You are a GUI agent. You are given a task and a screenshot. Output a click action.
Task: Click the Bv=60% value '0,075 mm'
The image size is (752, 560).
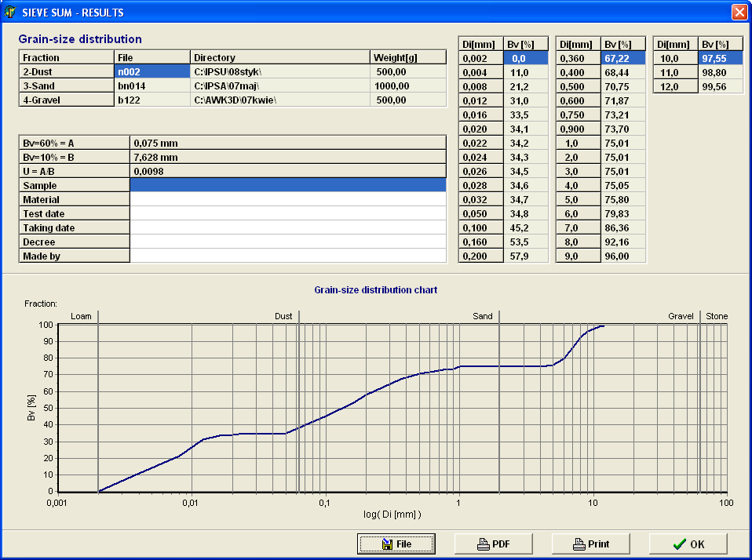tap(288, 143)
